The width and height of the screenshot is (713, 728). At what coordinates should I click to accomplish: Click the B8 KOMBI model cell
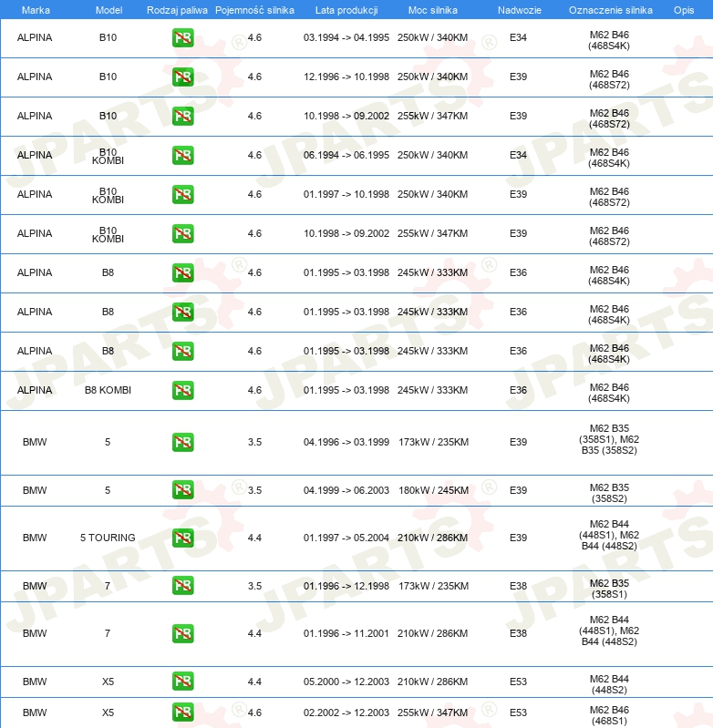(108, 390)
